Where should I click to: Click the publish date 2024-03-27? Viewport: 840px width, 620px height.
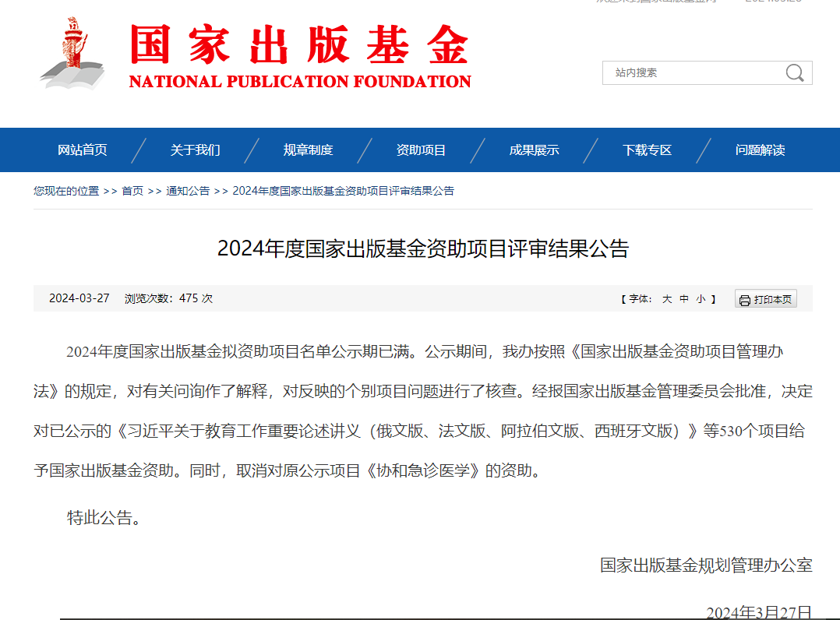click(79, 298)
